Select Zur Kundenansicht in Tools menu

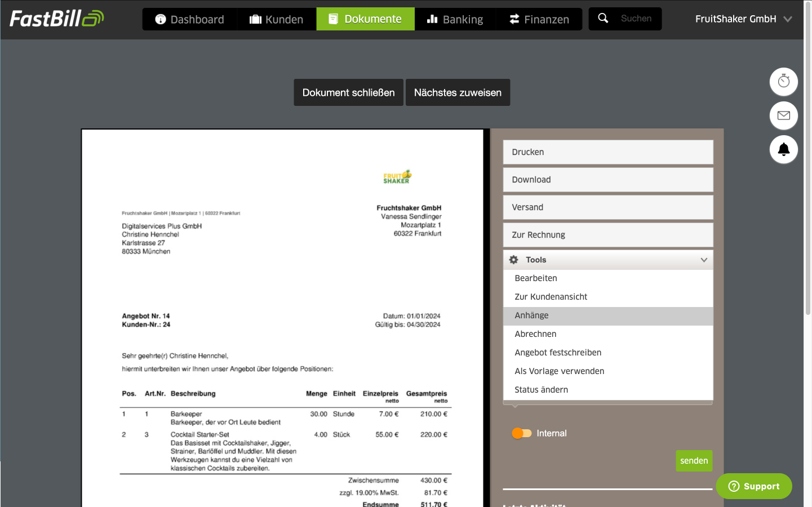click(608, 297)
